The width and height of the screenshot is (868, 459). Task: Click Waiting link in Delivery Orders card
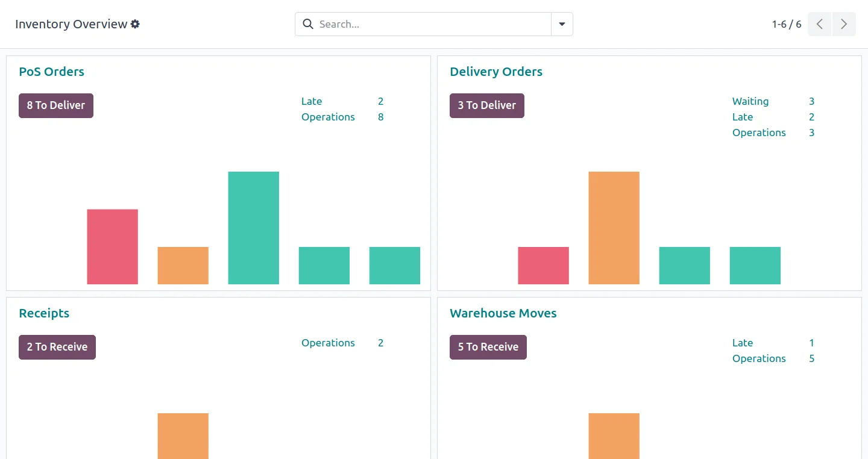[750, 101]
